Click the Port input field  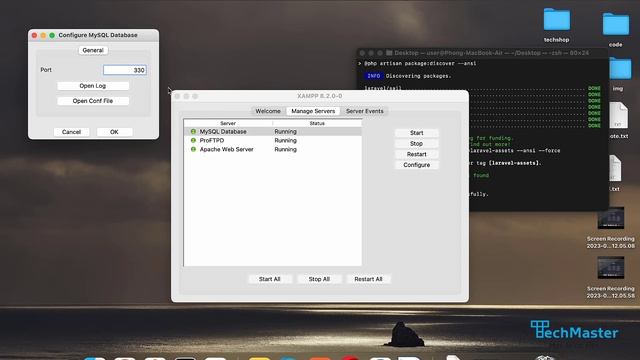[124, 70]
